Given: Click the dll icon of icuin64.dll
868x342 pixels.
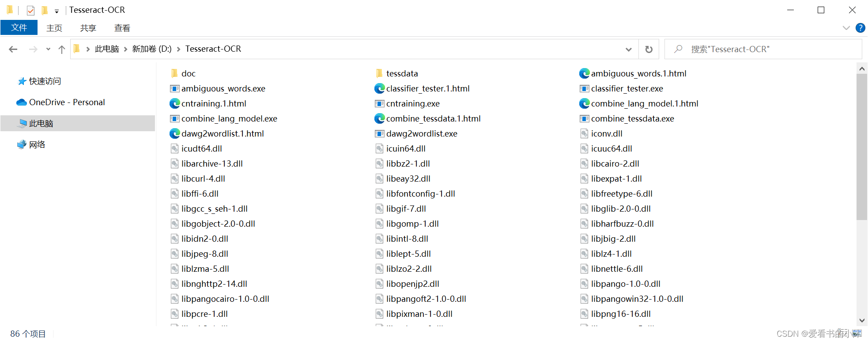Looking at the screenshot, I should click(x=380, y=148).
